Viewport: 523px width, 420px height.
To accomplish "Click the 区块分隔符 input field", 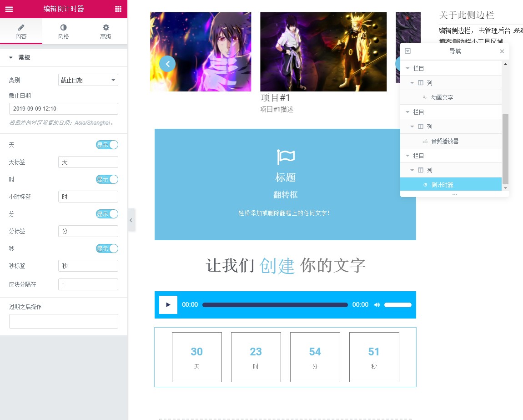I will coord(88,284).
